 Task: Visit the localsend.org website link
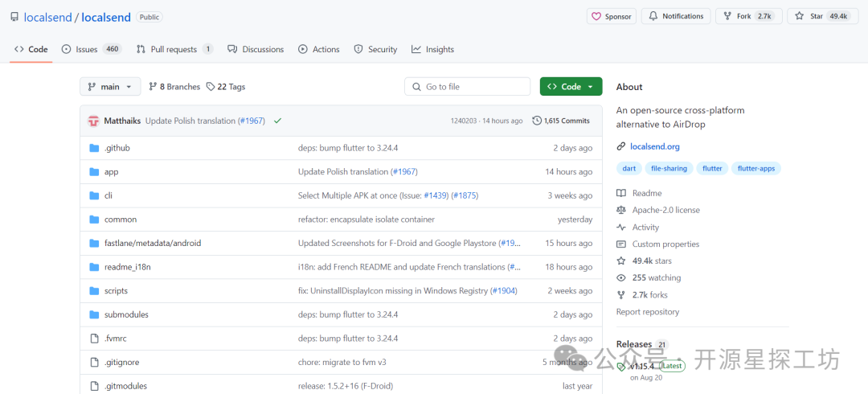(x=655, y=147)
